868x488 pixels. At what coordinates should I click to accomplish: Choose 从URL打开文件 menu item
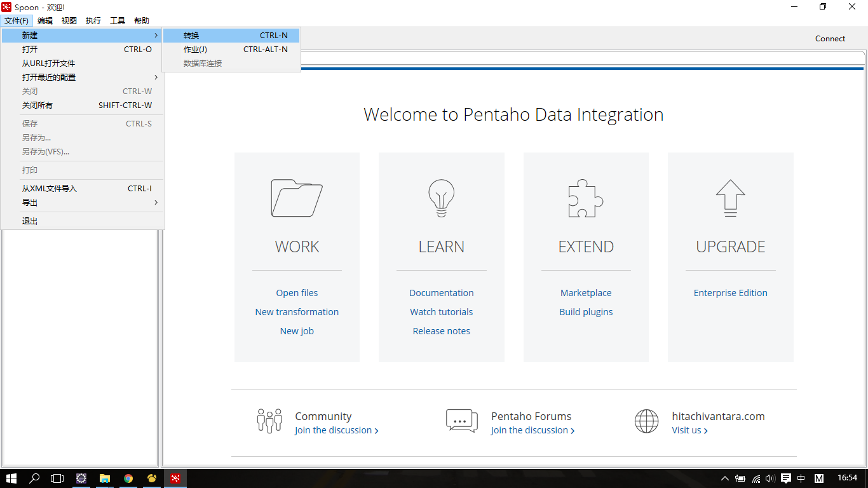click(83, 64)
